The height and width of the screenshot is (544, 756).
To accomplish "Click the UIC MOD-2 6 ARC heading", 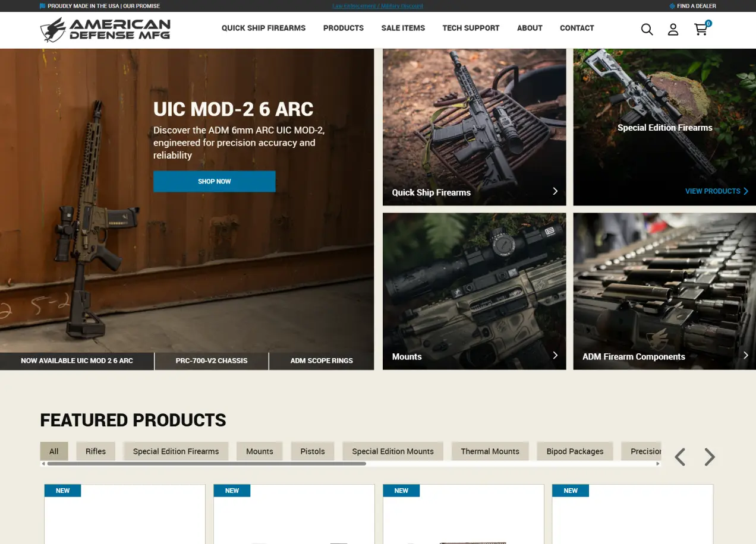I will pos(234,109).
